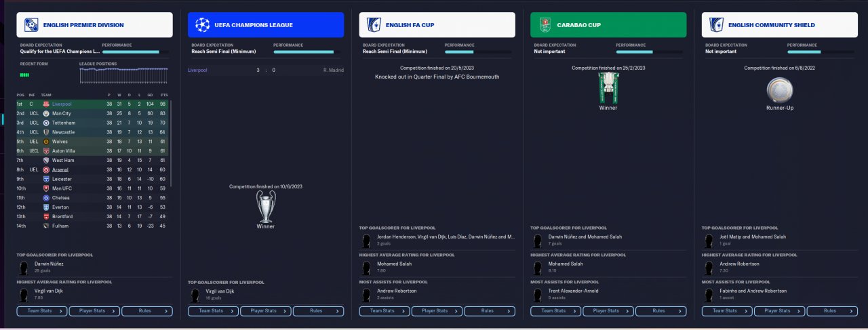Screen dimensions: 868x330
Task: Open the English Community Shield header
Action: pyautogui.click(x=780, y=25)
